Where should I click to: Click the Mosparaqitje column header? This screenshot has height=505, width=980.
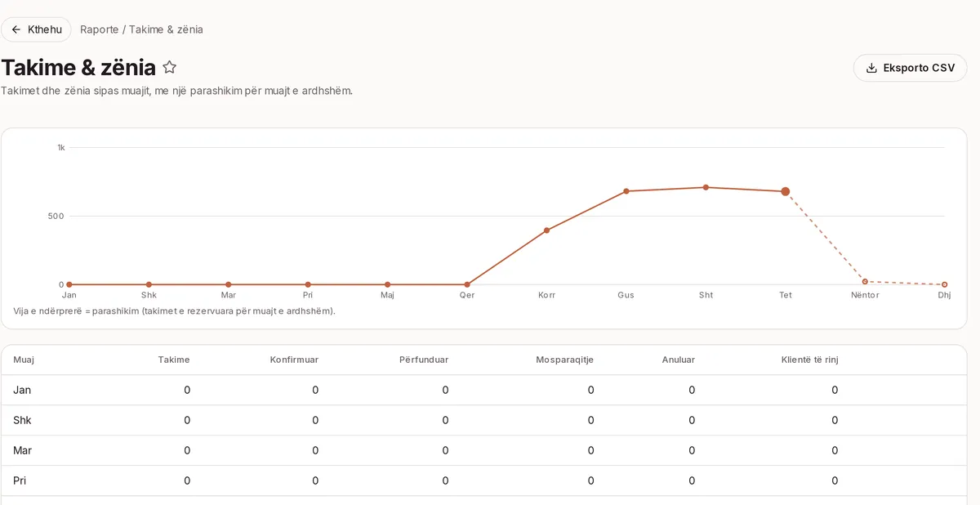(x=565, y=360)
